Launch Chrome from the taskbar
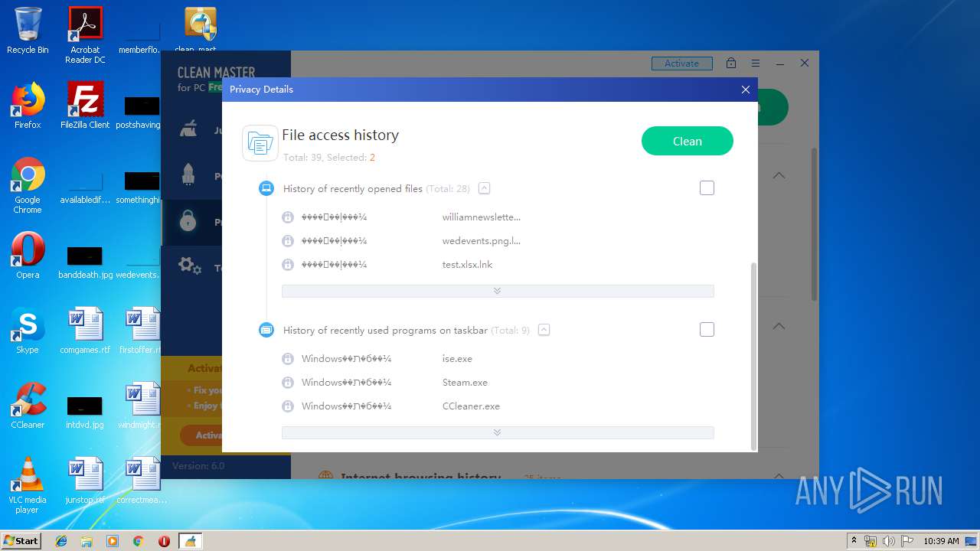This screenshot has width=980, height=551. [138, 541]
